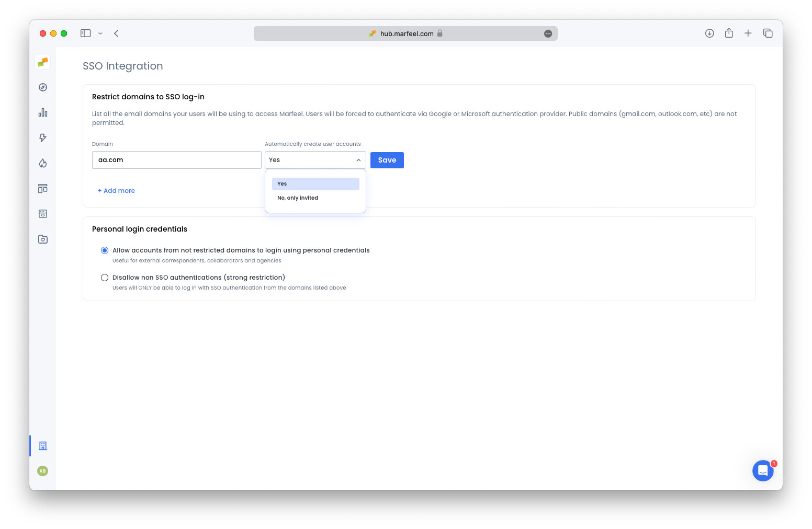
Task: Click the lightning bolt sidebar icon
Action: [x=42, y=137]
